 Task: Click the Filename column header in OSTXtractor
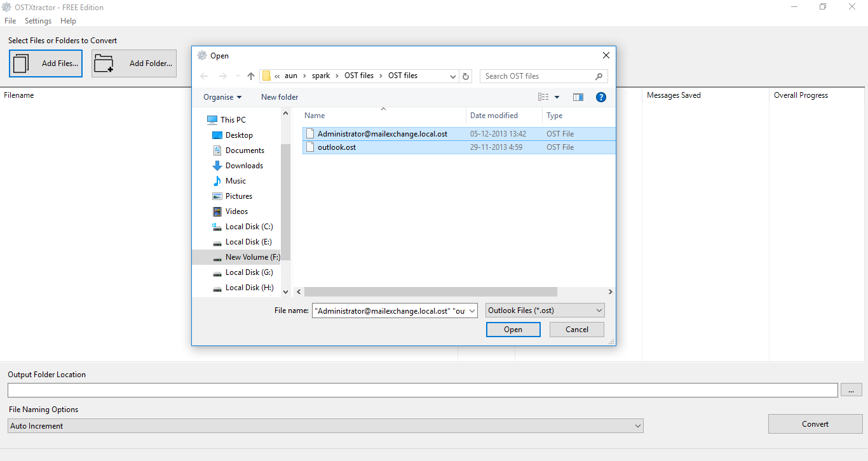[19, 95]
